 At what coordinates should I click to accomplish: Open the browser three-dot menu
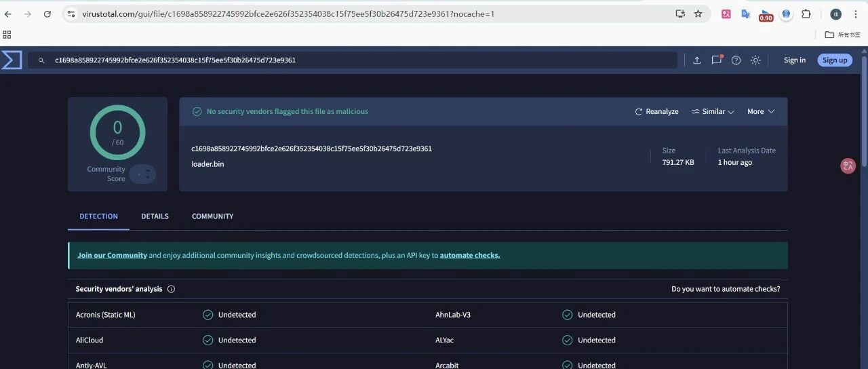(x=856, y=14)
